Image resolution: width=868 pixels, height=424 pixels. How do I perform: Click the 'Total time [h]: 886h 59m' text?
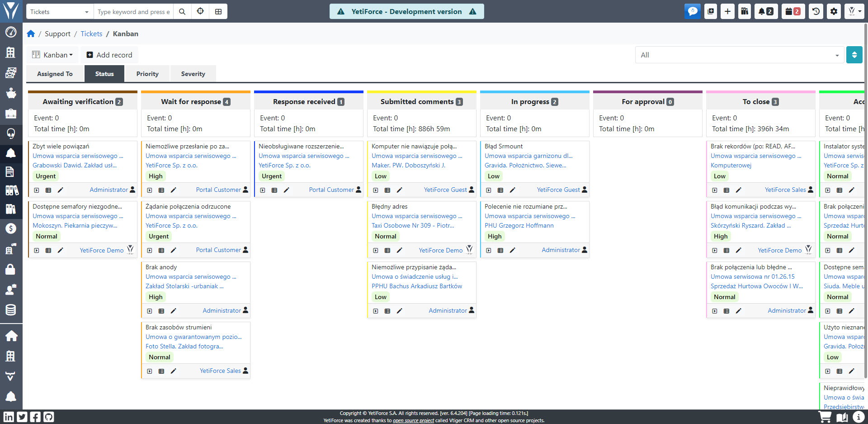[x=411, y=129]
